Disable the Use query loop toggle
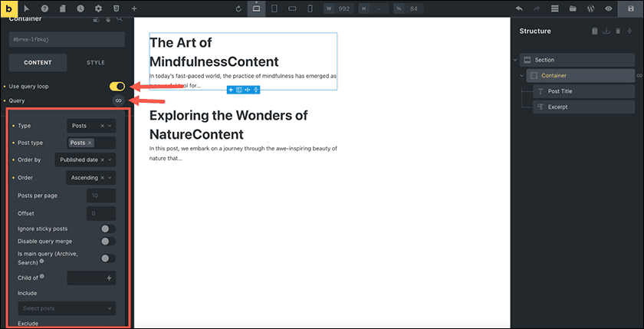The width and height of the screenshot is (644, 329). [117, 87]
